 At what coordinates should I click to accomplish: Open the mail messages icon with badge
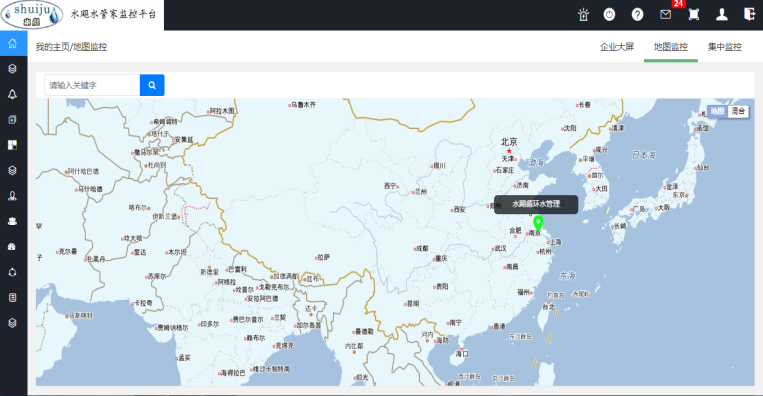666,14
